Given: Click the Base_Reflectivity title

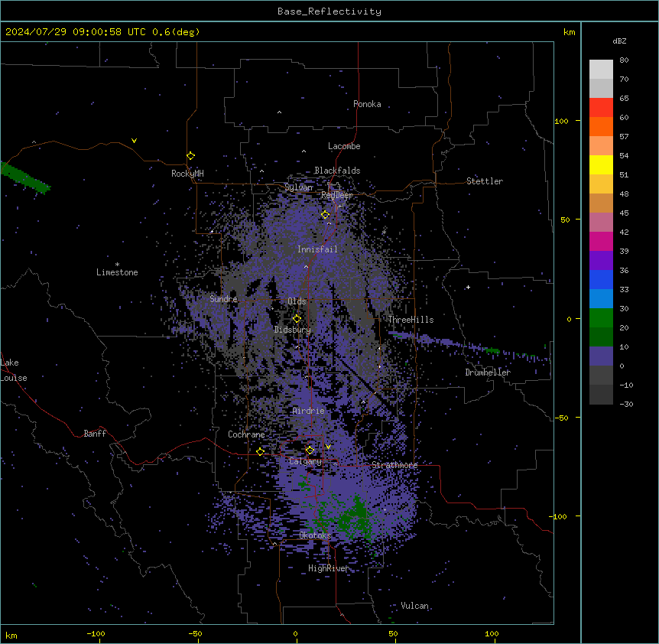Looking at the screenshot, I should pos(329,11).
